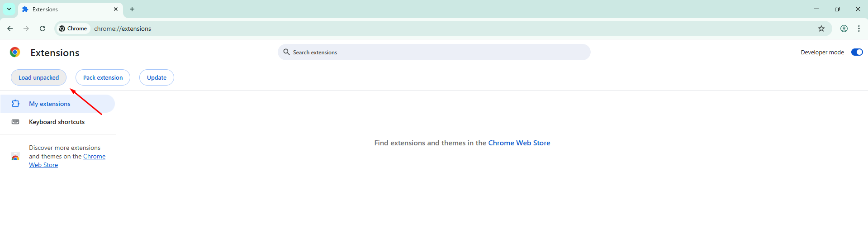Select the Extensions browser tab
The image size is (868, 249).
71,9
